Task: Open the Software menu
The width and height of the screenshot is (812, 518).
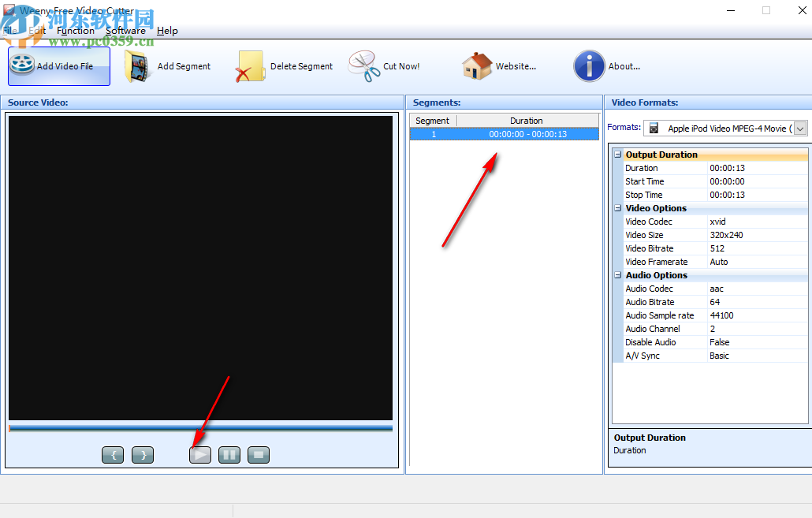Action: tap(125, 30)
